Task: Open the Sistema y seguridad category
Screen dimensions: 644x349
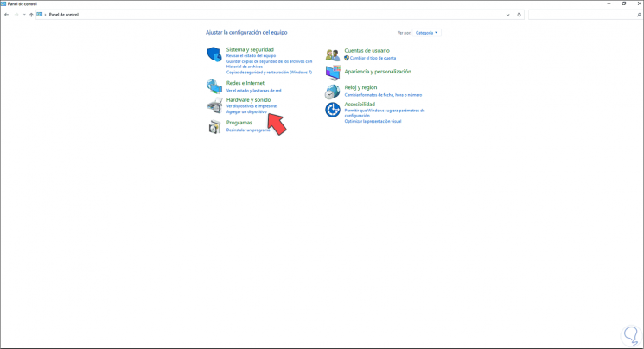Action: [250, 49]
